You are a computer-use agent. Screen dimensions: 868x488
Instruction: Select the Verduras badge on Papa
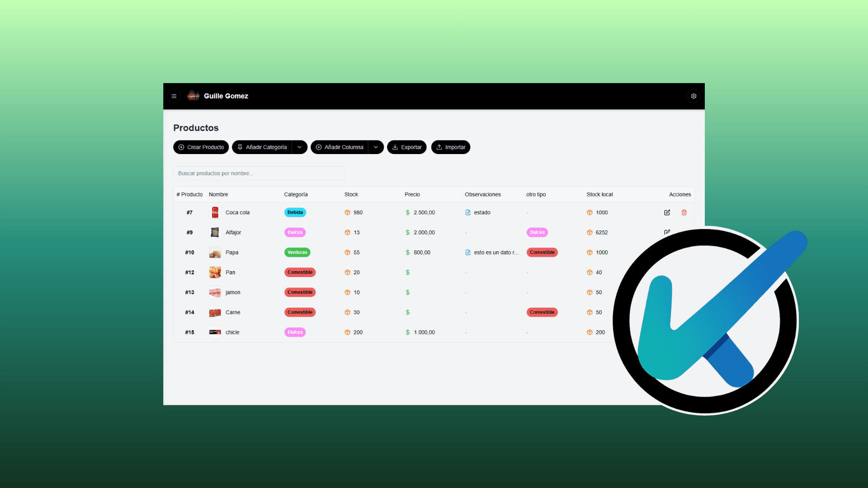[297, 252]
